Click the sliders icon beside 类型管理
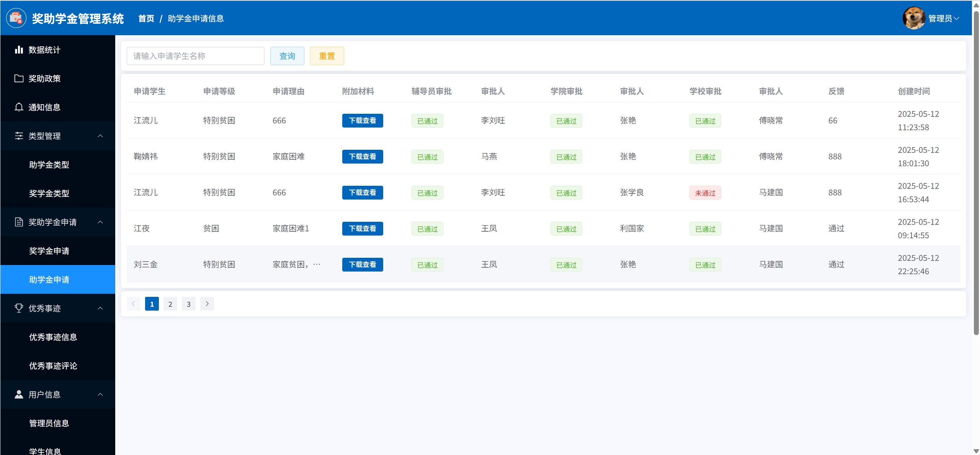This screenshot has width=980, height=455. point(19,136)
